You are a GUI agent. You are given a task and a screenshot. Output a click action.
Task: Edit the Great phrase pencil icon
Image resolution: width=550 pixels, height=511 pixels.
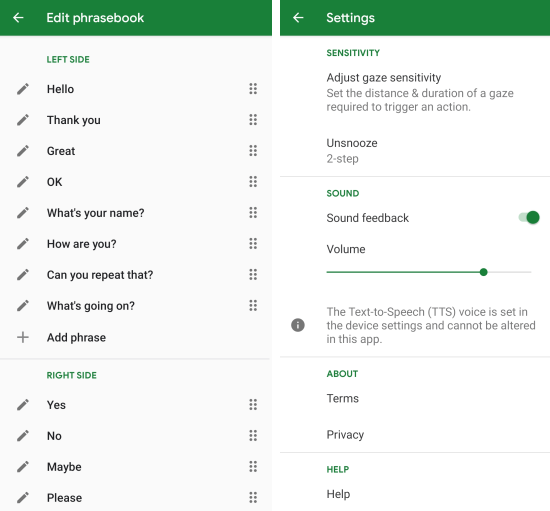point(23,151)
